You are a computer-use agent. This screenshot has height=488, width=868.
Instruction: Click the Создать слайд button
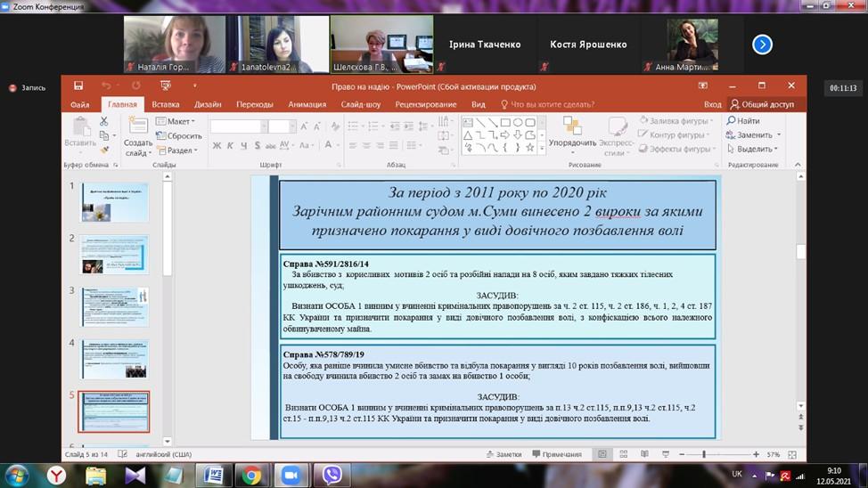[x=138, y=136]
